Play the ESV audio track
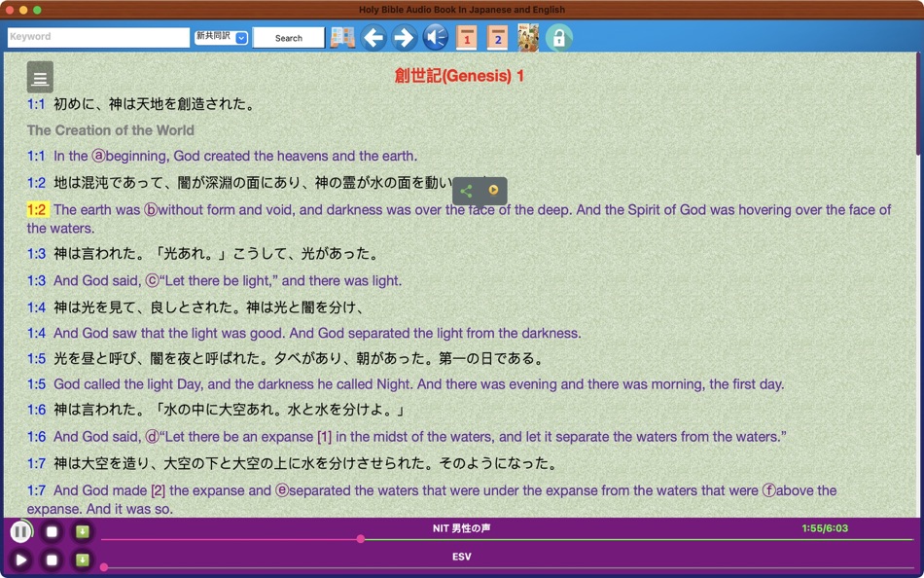Image resolution: width=924 pixels, height=578 pixels. (x=20, y=560)
